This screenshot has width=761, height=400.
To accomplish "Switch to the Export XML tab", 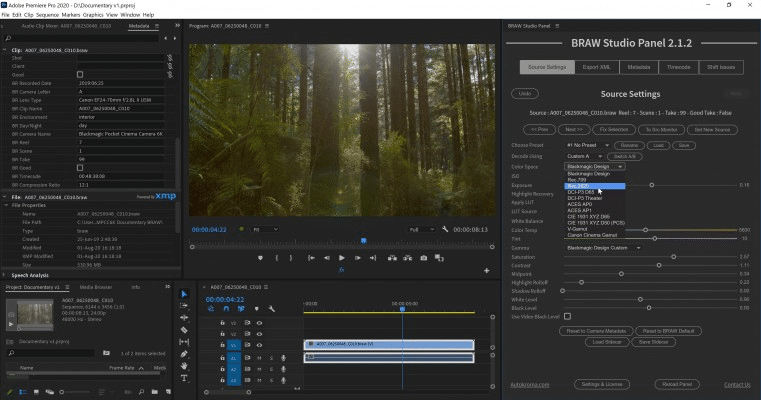I will click(x=598, y=67).
